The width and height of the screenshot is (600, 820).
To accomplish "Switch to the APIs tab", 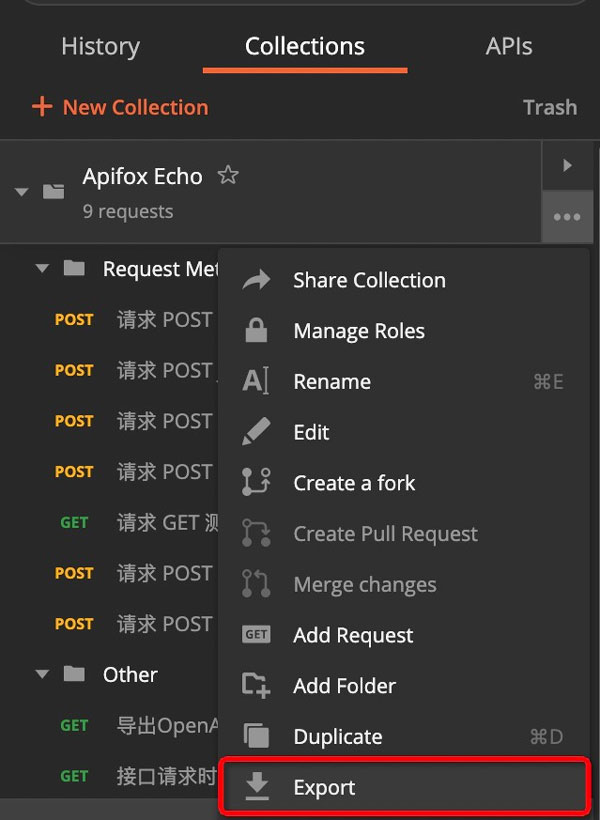I will tap(509, 46).
